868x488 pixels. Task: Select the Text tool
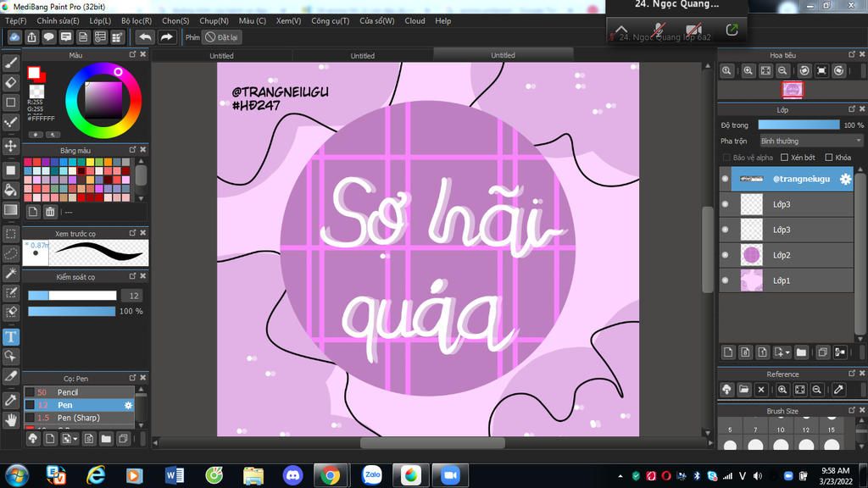click(x=11, y=336)
